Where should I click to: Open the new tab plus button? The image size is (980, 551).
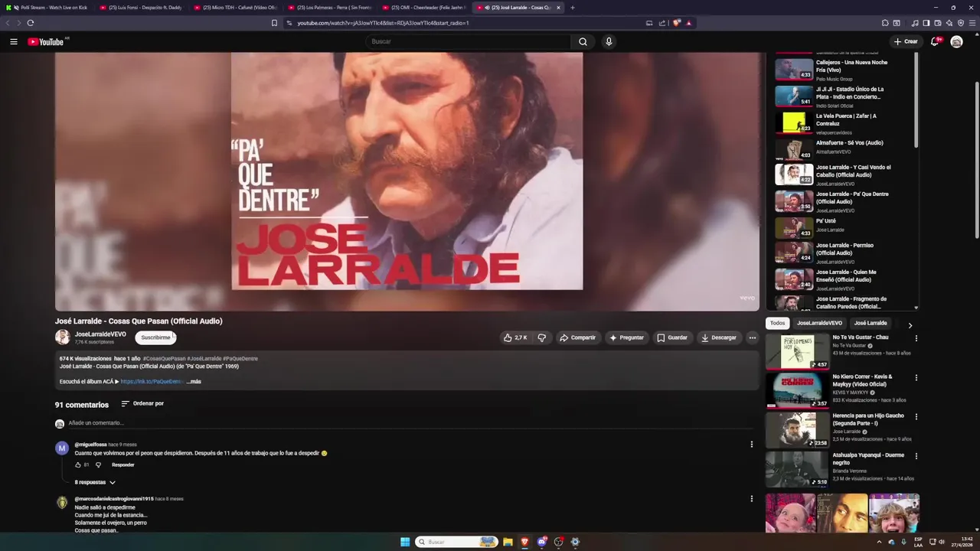[573, 8]
